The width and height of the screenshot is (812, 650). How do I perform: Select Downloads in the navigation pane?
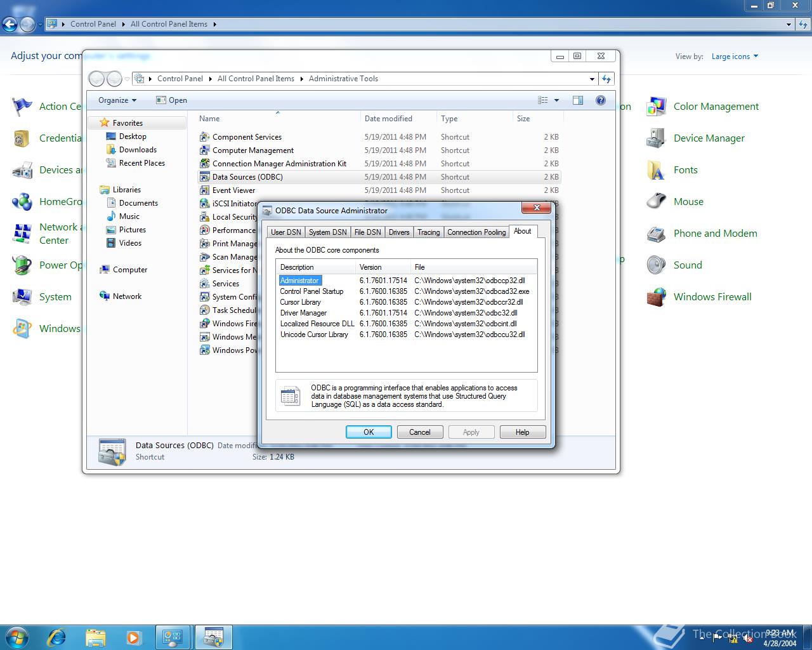138,150
